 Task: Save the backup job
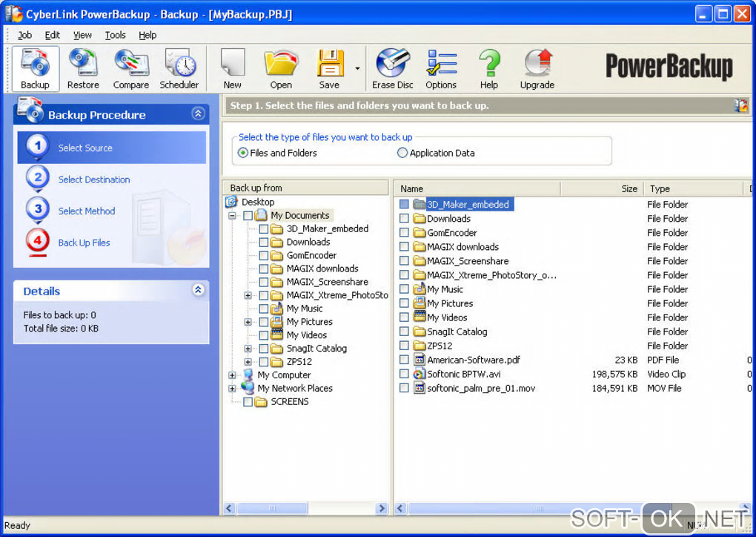pyautogui.click(x=329, y=69)
